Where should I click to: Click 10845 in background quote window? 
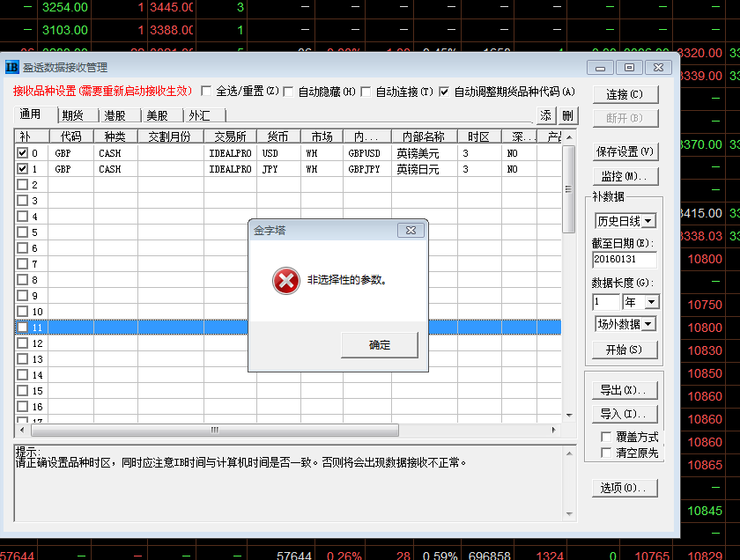tap(705, 511)
